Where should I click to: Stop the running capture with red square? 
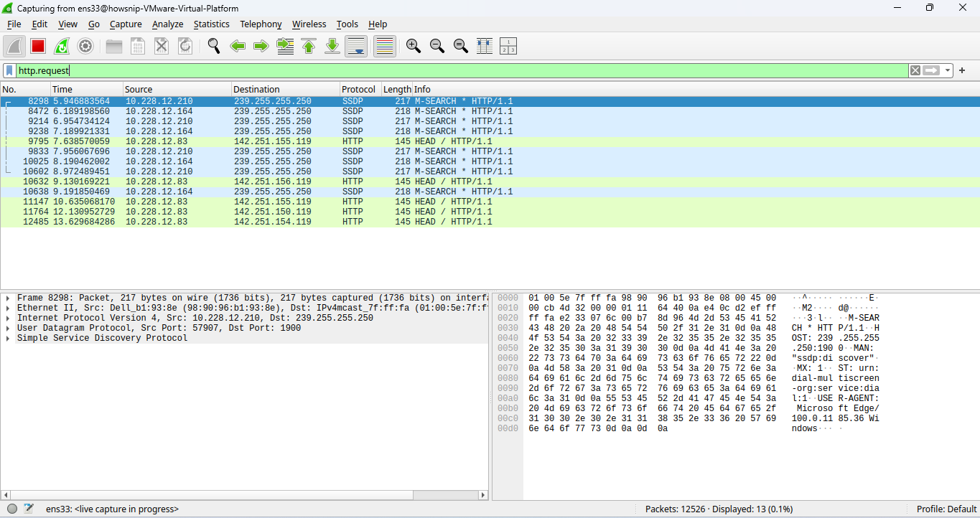(x=38, y=46)
